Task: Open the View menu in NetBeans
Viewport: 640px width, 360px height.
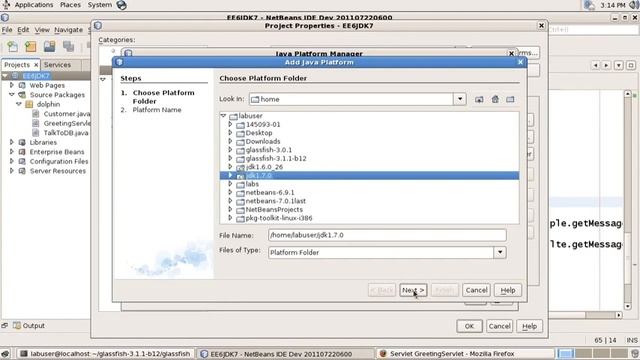Action: (x=42, y=30)
